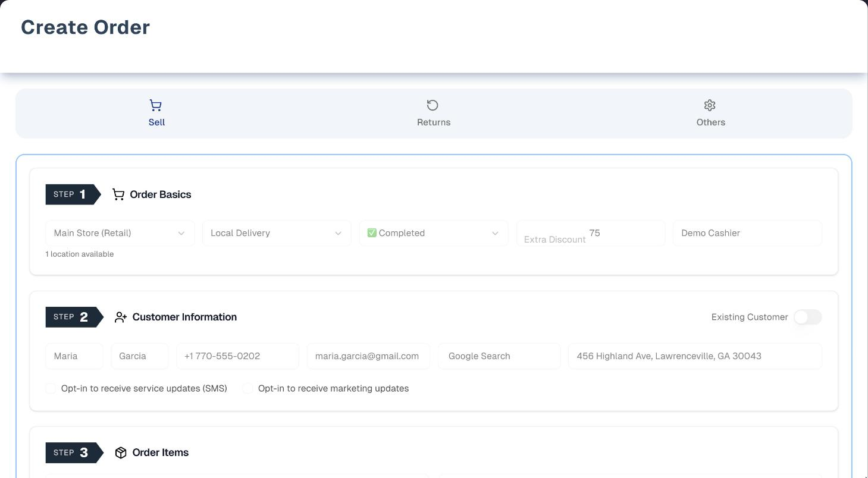The width and height of the screenshot is (868, 478).
Task: Open the Completed status dropdown
Action: coord(434,233)
